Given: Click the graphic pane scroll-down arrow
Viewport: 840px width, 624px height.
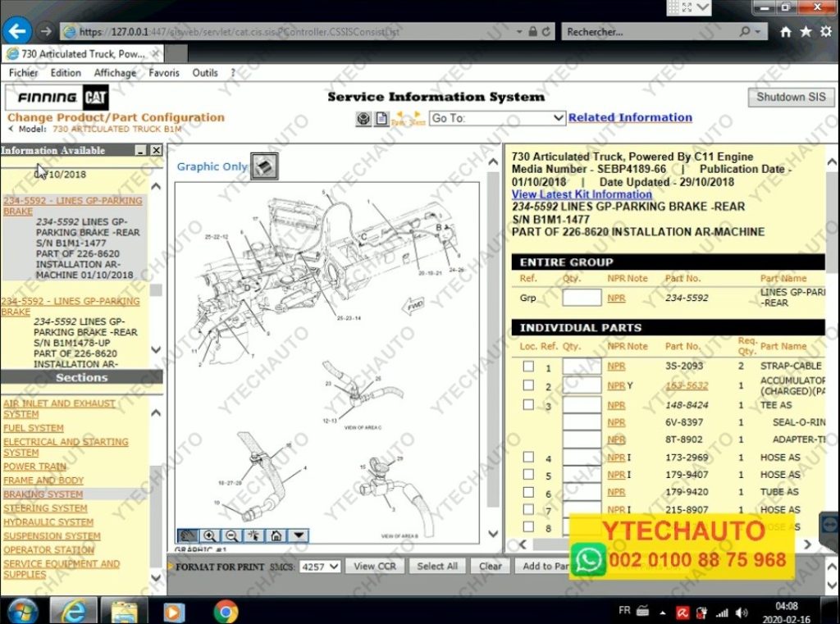Looking at the screenshot, I should 493,534.
